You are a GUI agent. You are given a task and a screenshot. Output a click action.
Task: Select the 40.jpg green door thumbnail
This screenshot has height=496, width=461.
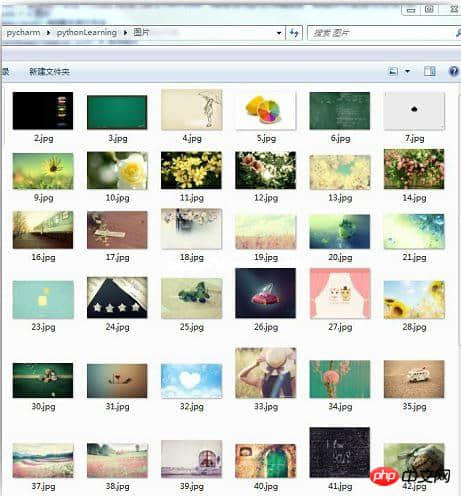266,461
